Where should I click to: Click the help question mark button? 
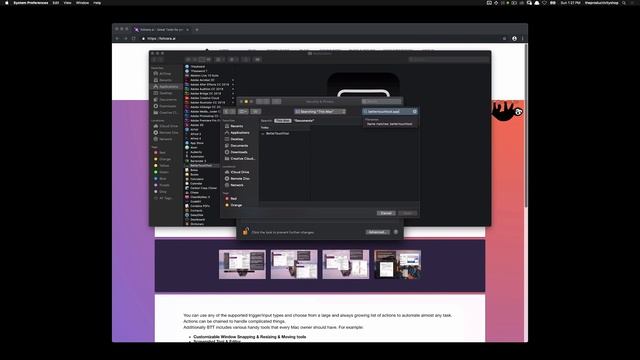396,232
